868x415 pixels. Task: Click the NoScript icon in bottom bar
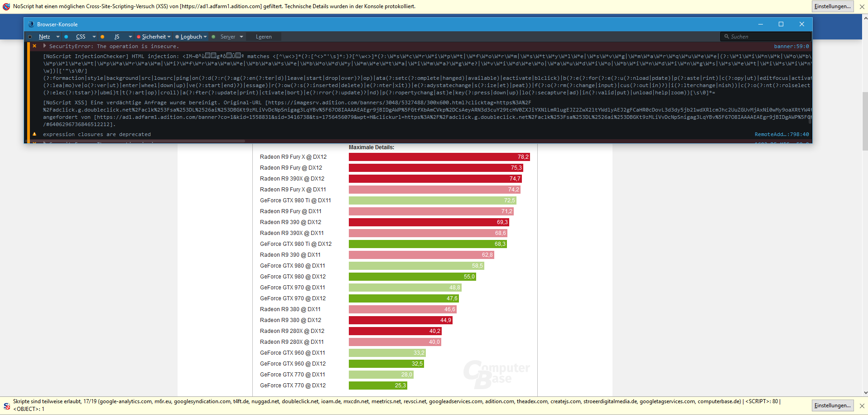[6, 406]
